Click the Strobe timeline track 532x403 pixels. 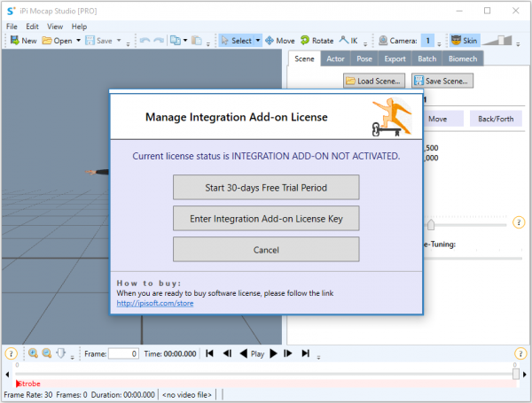point(266,384)
